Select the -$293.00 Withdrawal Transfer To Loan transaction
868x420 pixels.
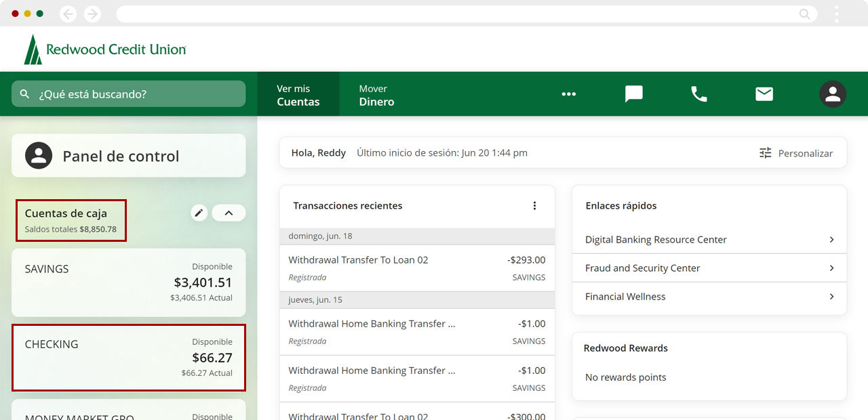(416, 268)
